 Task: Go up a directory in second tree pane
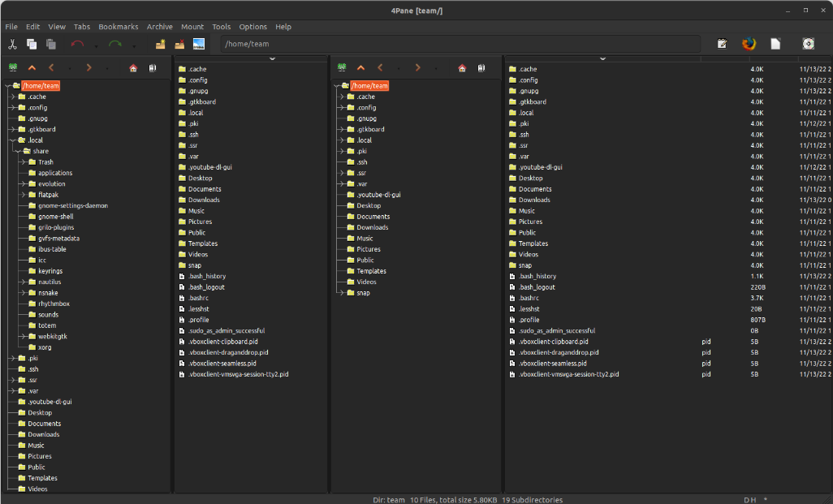point(360,67)
